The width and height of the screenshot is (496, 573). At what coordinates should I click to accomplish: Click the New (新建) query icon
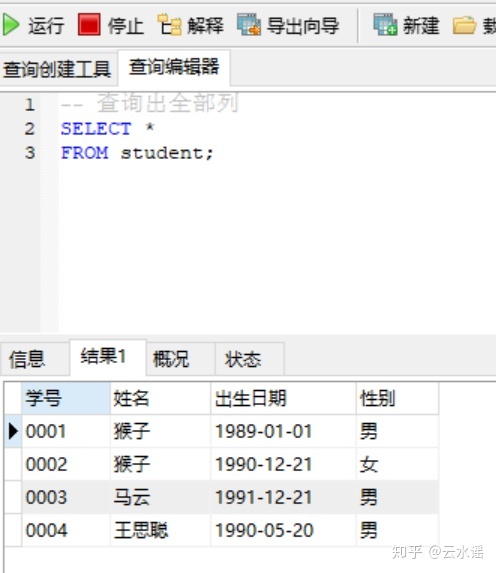point(385,24)
